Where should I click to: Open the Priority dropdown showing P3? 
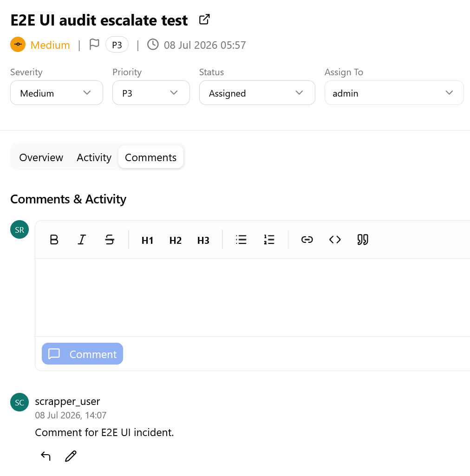tap(151, 93)
